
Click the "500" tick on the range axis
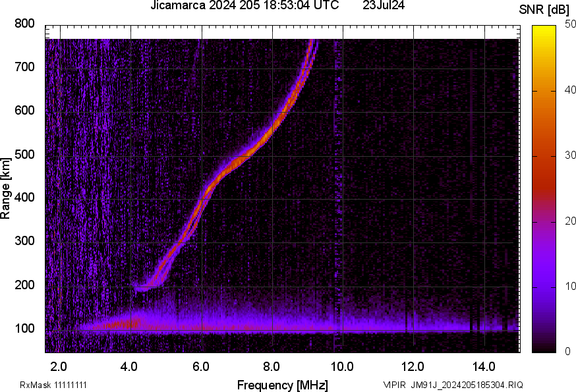[24, 155]
